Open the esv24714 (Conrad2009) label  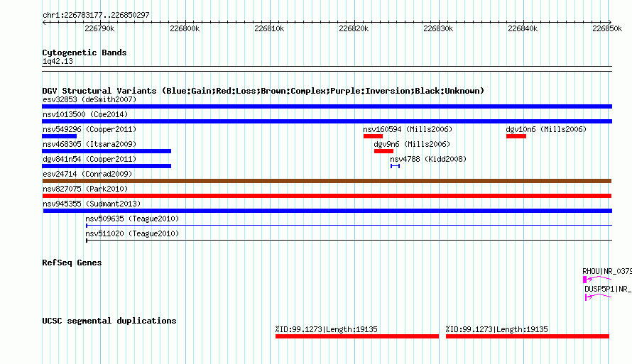click(x=87, y=174)
